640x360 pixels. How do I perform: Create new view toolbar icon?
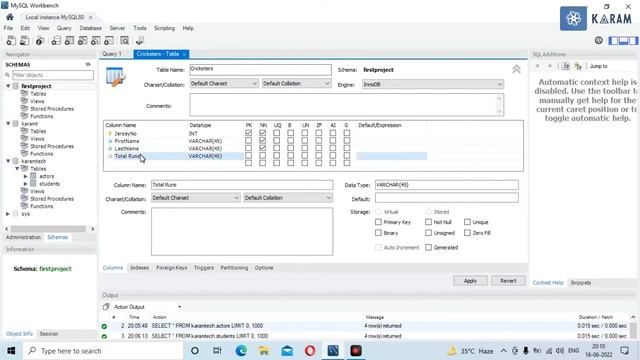click(82, 40)
